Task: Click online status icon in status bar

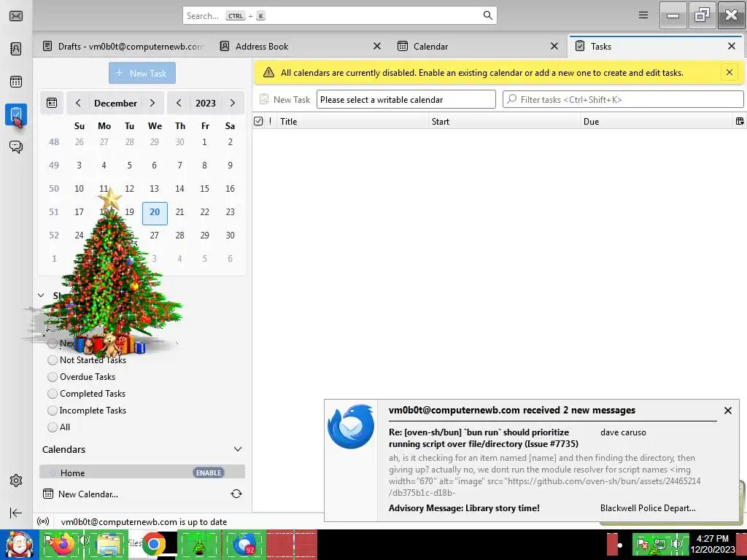Action: 43,521
